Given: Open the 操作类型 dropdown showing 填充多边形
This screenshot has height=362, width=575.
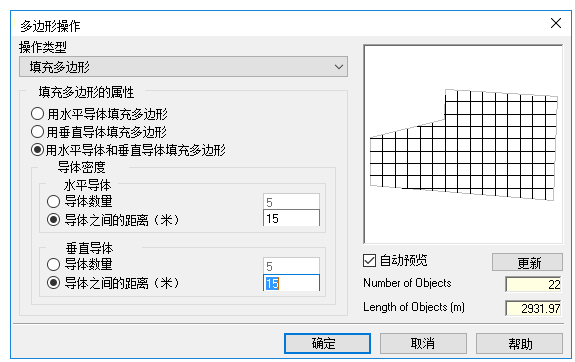Looking at the screenshot, I should click(x=183, y=67).
